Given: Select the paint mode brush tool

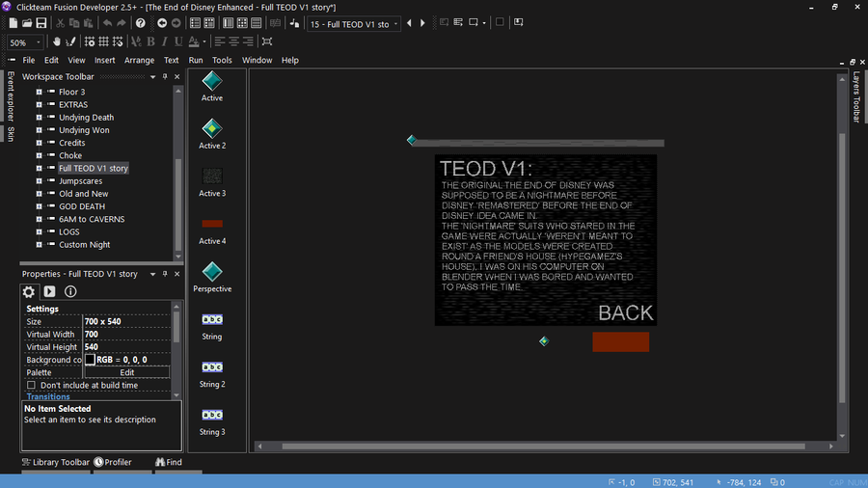Looking at the screenshot, I should (70, 41).
